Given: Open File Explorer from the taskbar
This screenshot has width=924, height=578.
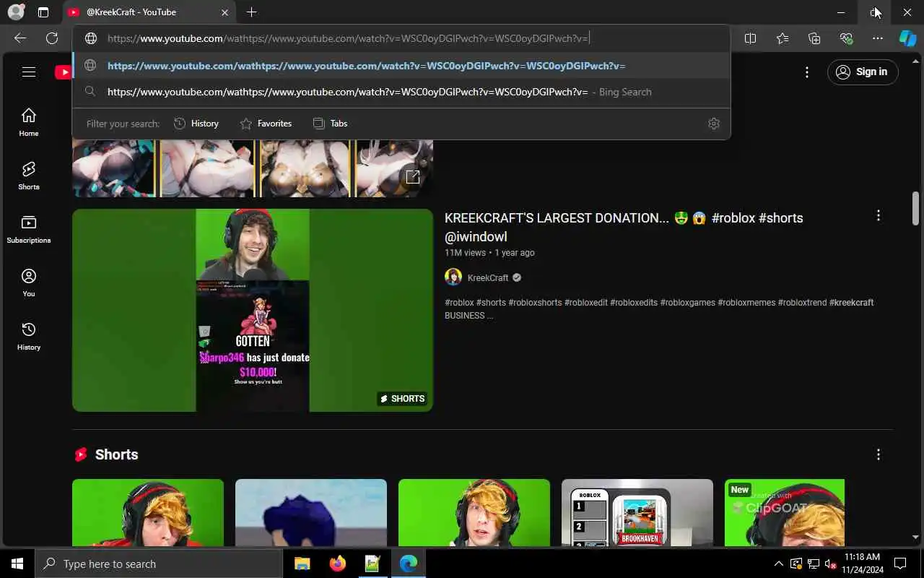Looking at the screenshot, I should click(x=302, y=564).
